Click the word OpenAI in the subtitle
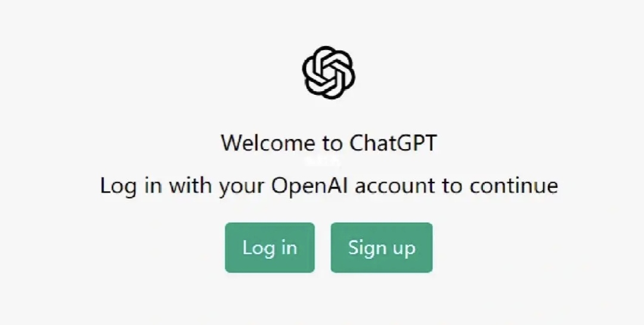This screenshot has height=325, width=644. point(309,185)
